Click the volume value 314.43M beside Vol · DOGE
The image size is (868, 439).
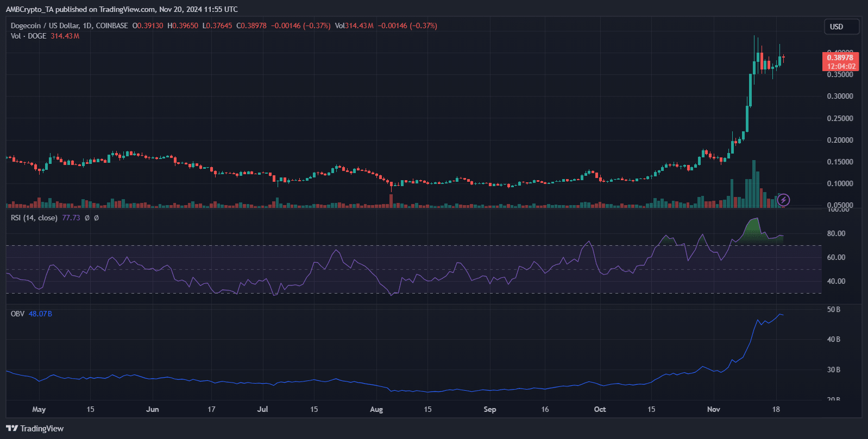click(65, 36)
